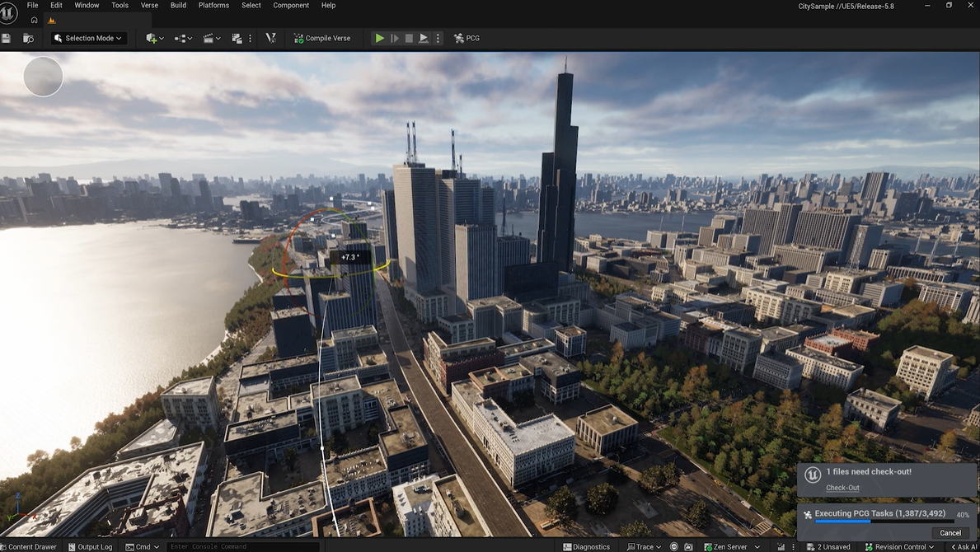
Task: Click the Resume/step play button
Action: 394,38
